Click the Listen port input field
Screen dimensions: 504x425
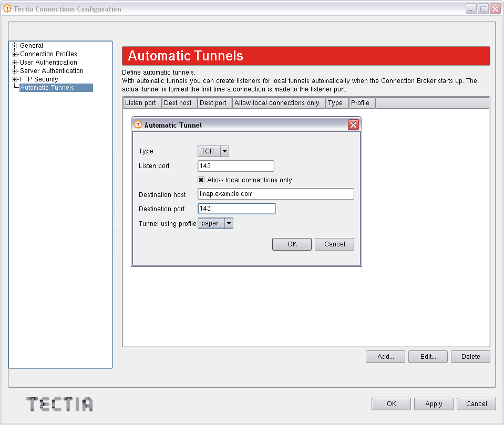(x=236, y=166)
